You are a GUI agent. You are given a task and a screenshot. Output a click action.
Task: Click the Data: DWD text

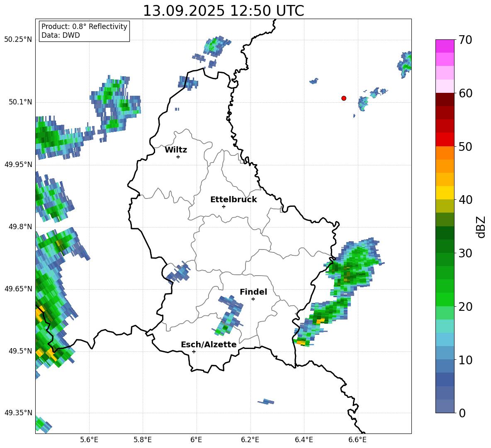tap(61, 35)
